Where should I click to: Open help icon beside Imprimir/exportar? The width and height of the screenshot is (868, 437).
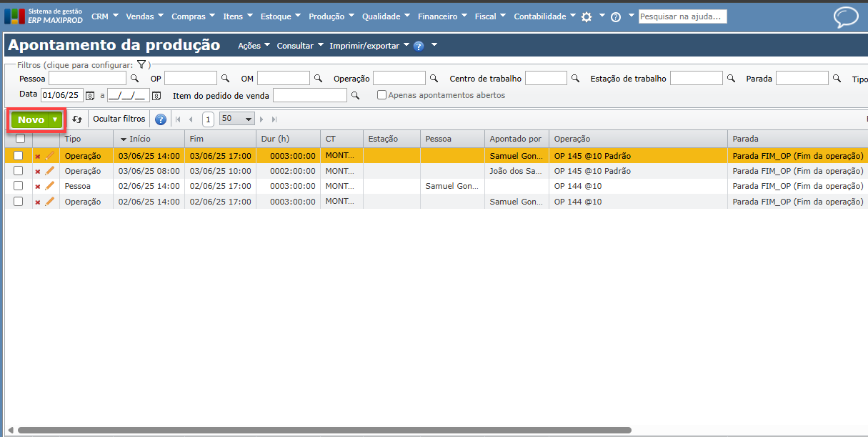(419, 46)
